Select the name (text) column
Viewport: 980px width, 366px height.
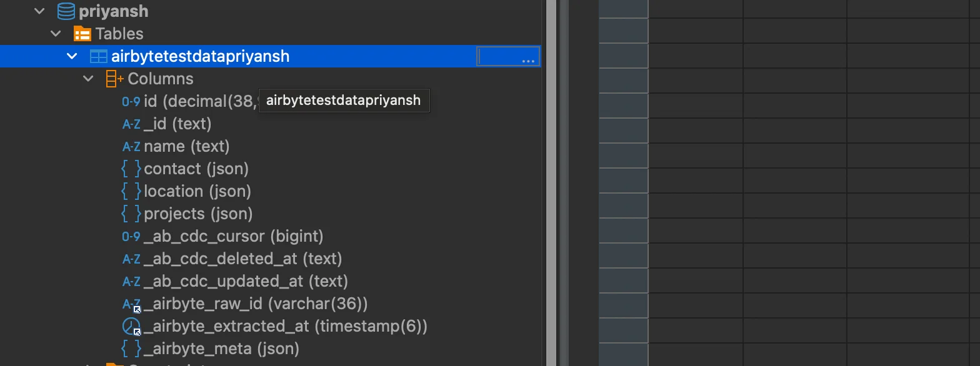[186, 146]
